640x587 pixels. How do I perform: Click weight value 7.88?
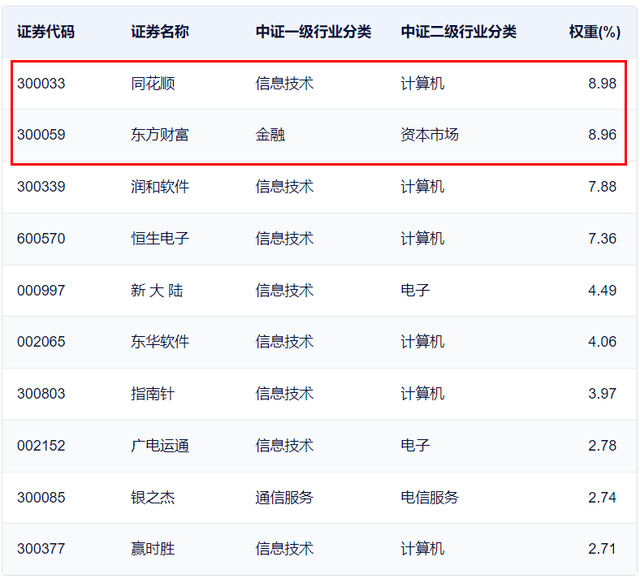(602, 187)
